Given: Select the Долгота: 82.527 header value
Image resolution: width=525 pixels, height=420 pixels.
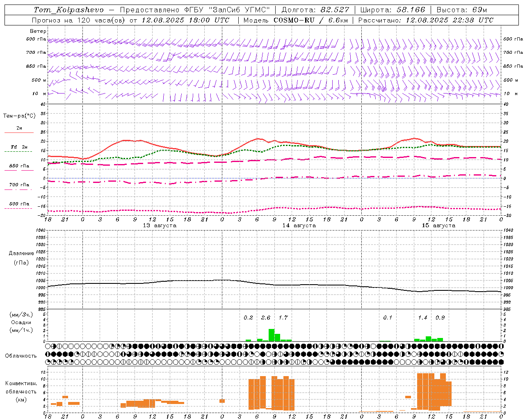Looking at the screenshot, I should [x=315, y=10].
